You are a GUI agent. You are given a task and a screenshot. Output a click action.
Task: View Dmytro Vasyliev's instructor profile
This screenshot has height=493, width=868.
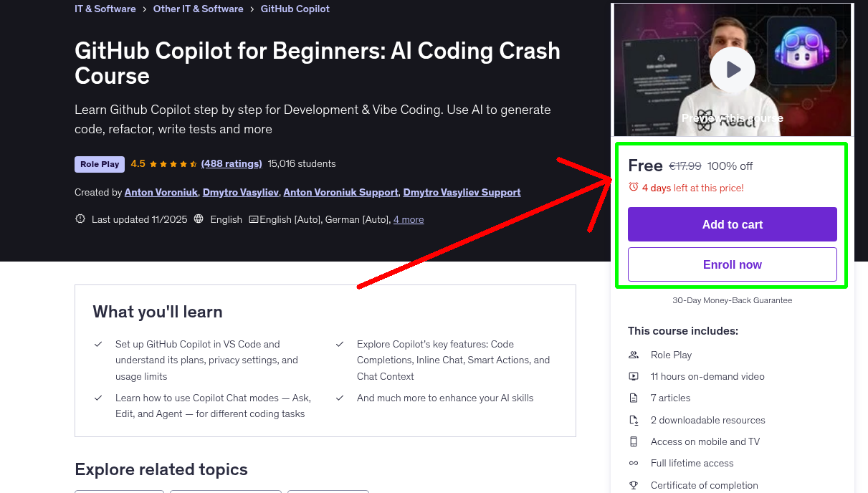coord(240,192)
